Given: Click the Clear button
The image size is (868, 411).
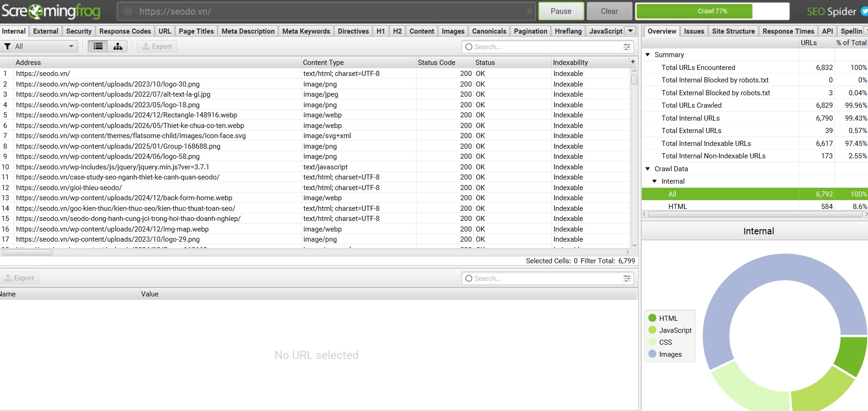Looking at the screenshot, I should [x=609, y=11].
